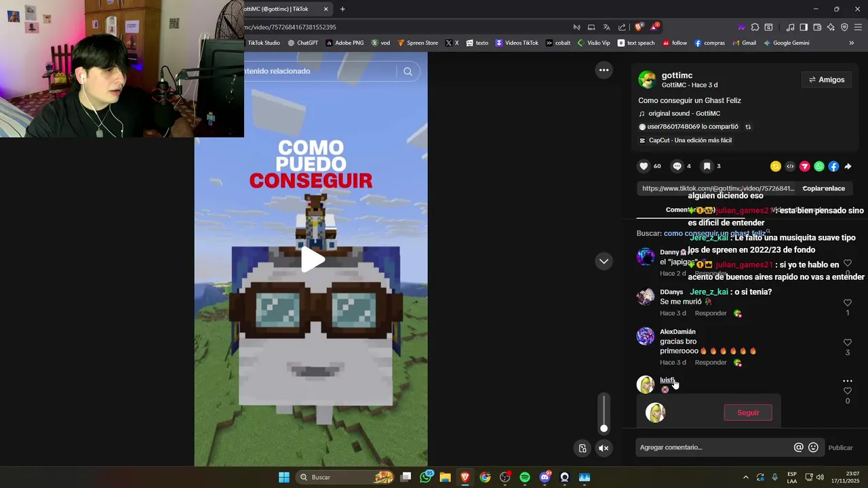This screenshot has width=868, height=488.
Task: Like the luisfi comment
Action: [x=847, y=391]
